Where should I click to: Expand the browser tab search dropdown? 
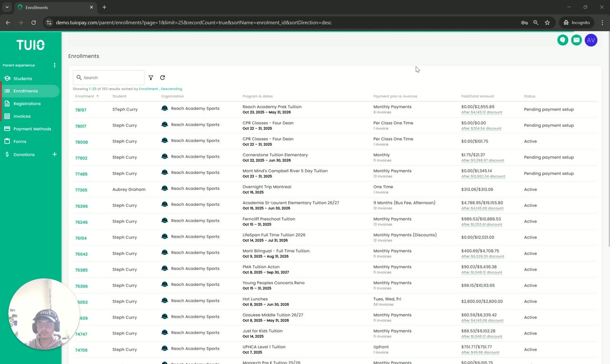tap(7, 7)
